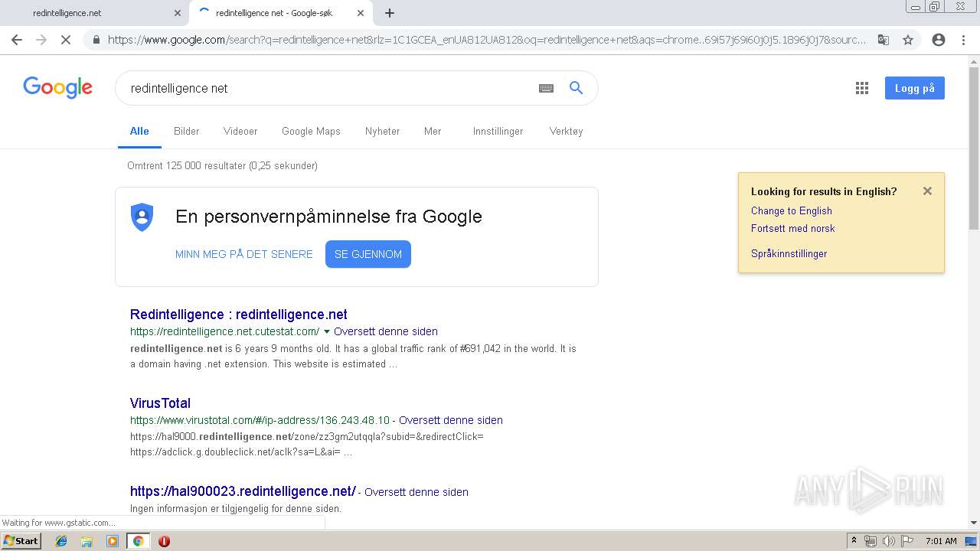The width and height of the screenshot is (980, 551).
Task: Open the volume tray icon
Action: pyautogui.click(x=889, y=541)
